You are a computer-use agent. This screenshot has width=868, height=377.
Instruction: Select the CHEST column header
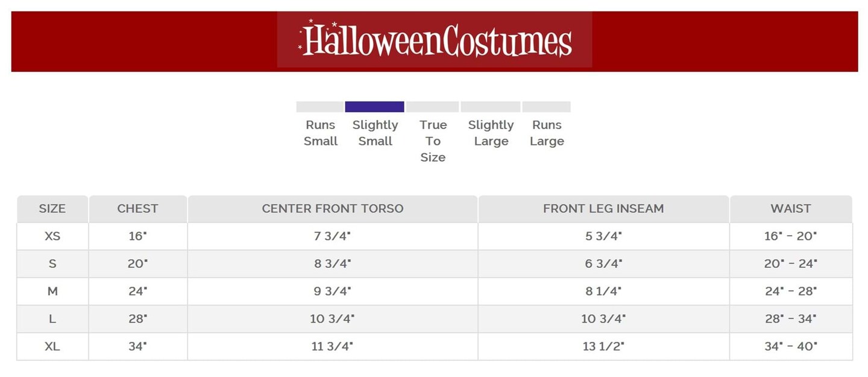(137, 209)
